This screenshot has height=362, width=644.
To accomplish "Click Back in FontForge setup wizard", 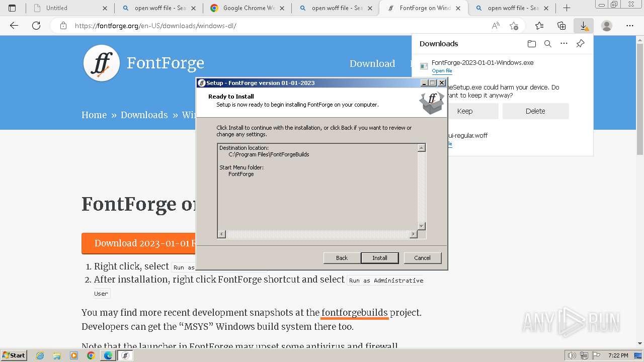I will [342, 258].
